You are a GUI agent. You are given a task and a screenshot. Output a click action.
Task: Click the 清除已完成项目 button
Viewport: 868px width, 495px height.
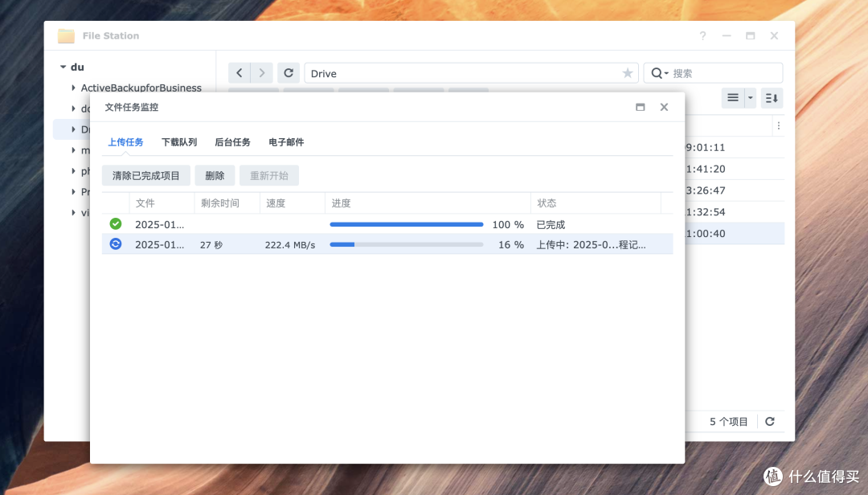(146, 175)
